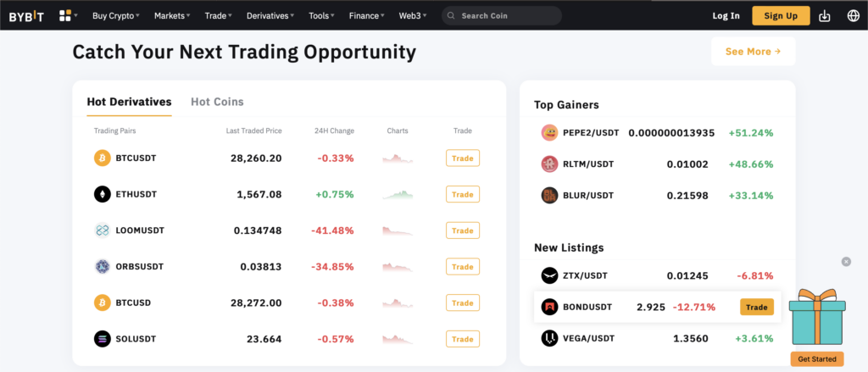Click the Bybit logo
The width and height of the screenshot is (868, 372).
click(25, 15)
